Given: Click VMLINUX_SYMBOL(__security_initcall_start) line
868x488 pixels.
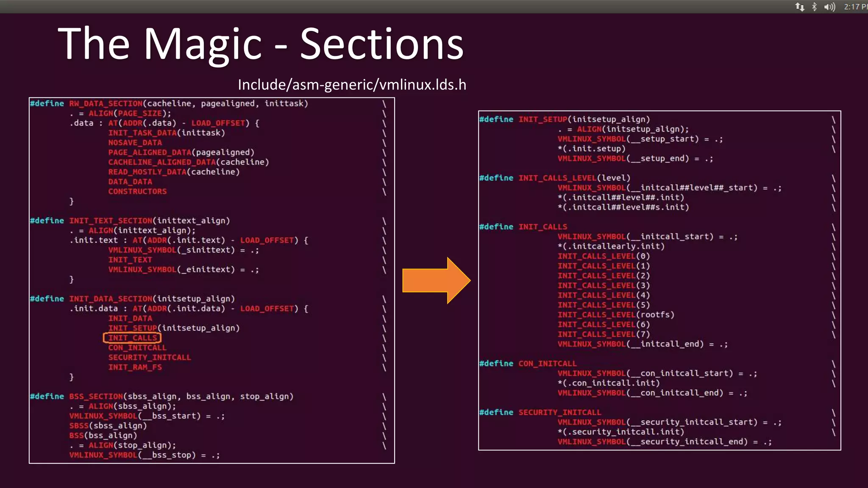Looking at the screenshot, I should pos(670,422).
